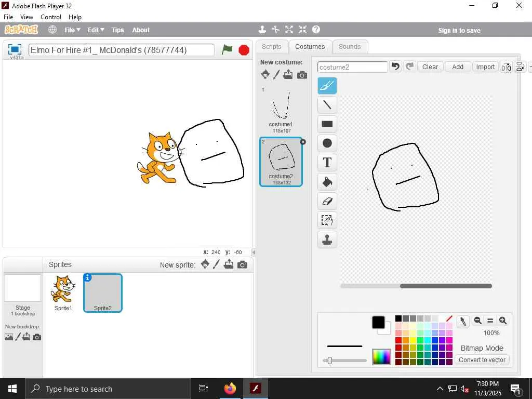Open Flash Player View menu

pyautogui.click(x=26, y=17)
